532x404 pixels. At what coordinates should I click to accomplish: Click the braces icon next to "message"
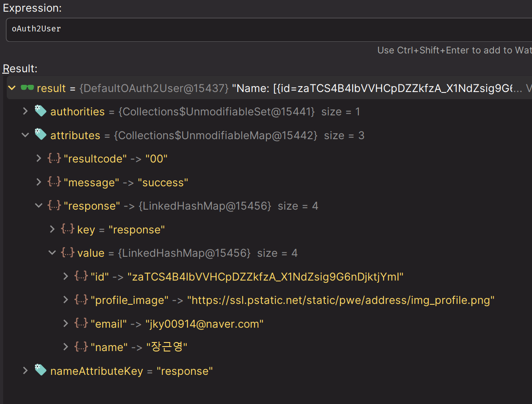point(54,182)
